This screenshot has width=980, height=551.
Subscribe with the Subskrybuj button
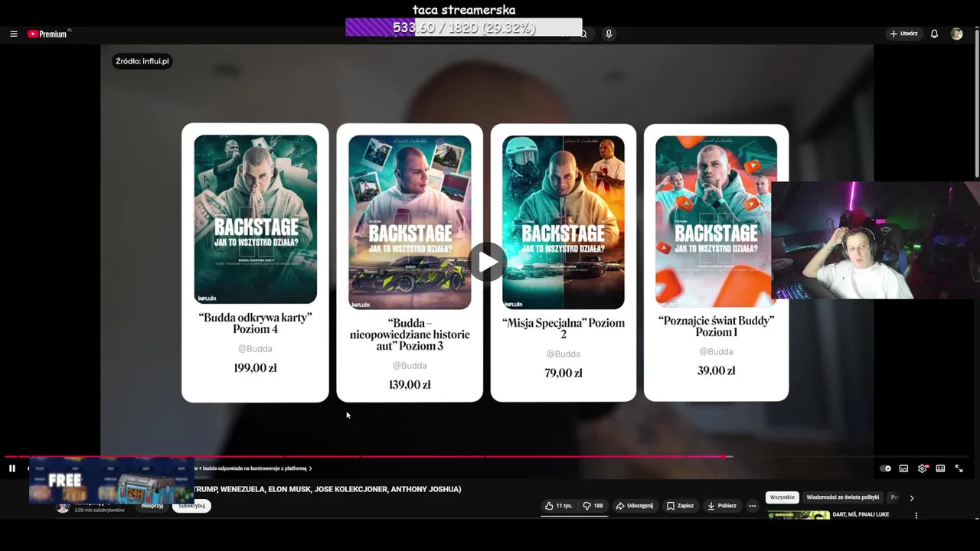[x=191, y=506]
